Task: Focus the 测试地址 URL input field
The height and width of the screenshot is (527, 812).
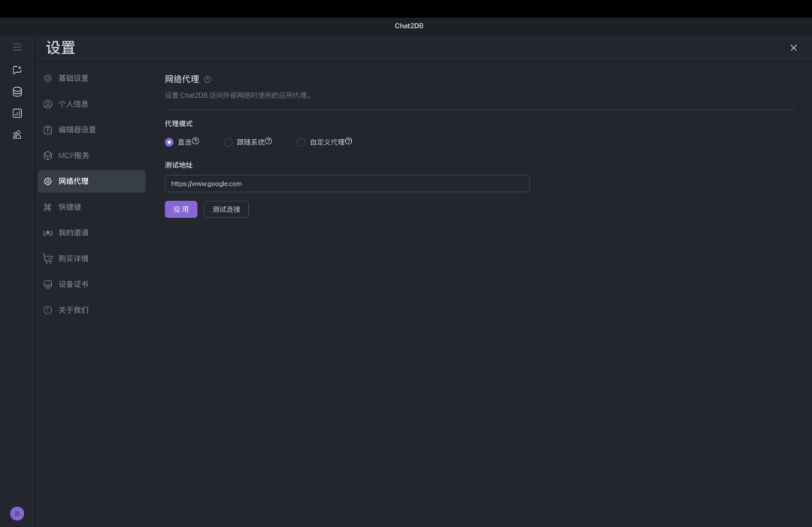Action: (x=347, y=183)
